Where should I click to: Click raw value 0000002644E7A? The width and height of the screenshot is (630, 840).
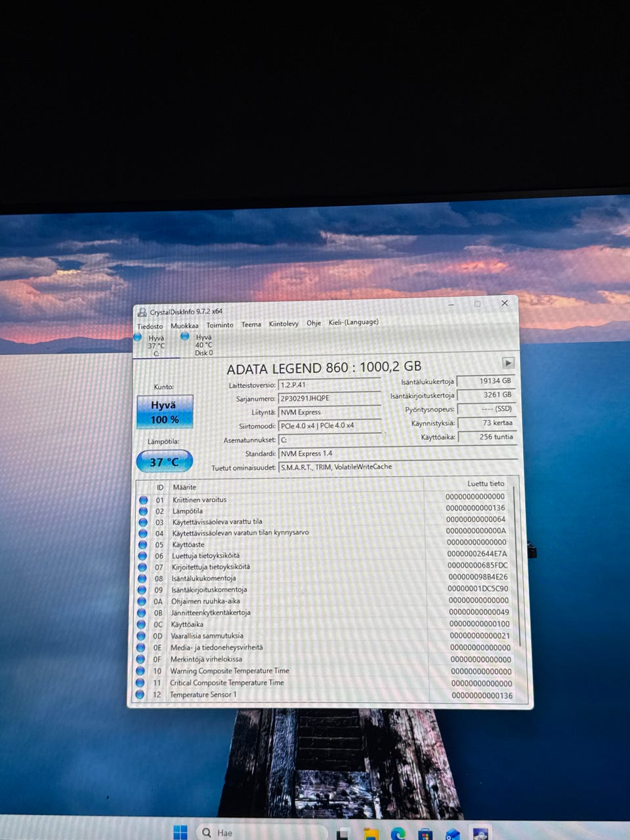[x=476, y=554]
